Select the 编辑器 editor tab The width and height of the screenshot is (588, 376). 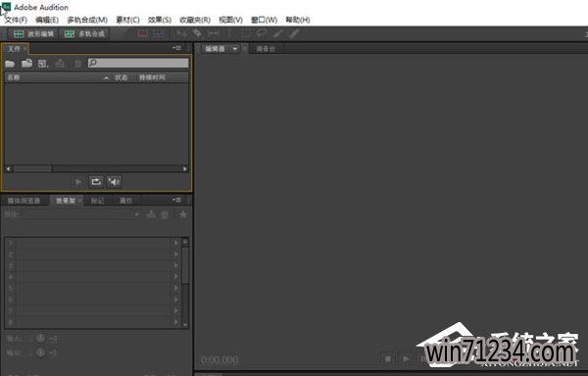pyautogui.click(x=215, y=49)
